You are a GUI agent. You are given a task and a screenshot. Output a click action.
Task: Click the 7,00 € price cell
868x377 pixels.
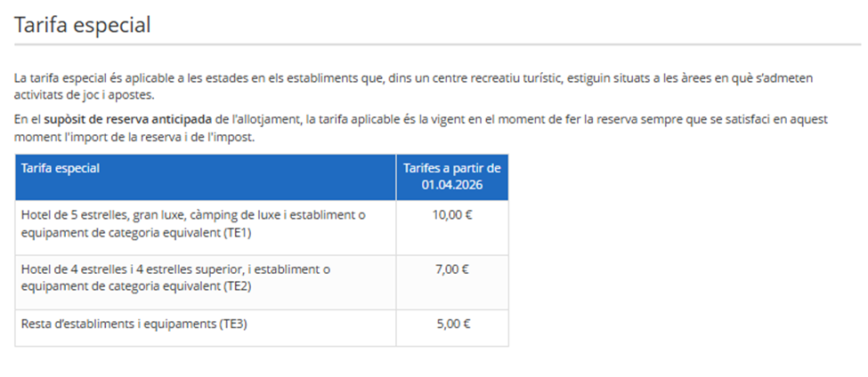pyautogui.click(x=452, y=269)
